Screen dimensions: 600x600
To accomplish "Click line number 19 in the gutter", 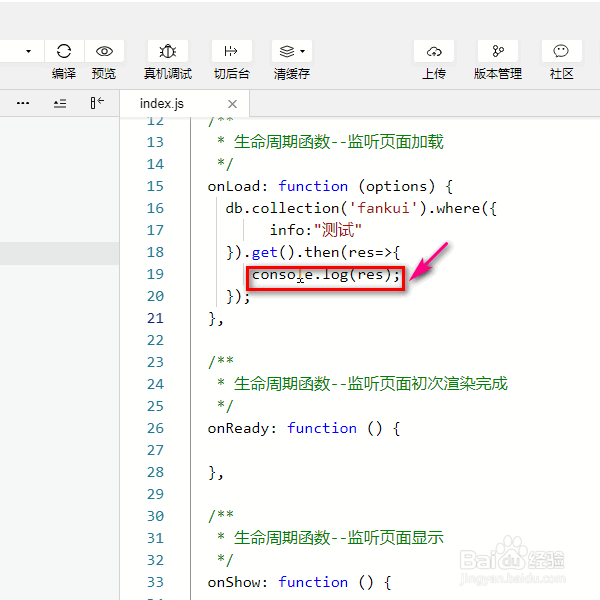I will [x=155, y=274].
